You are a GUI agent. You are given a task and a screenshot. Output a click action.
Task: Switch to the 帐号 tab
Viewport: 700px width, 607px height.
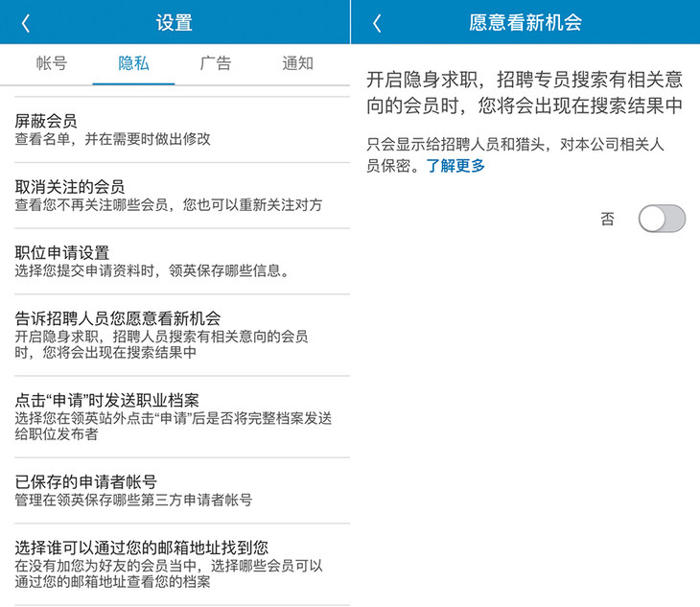(x=52, y=63)
